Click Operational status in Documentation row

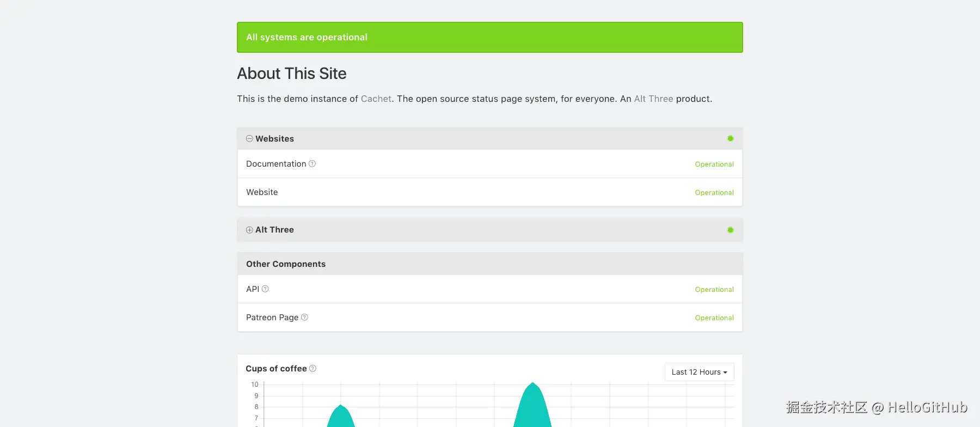[x=714, y=164]
